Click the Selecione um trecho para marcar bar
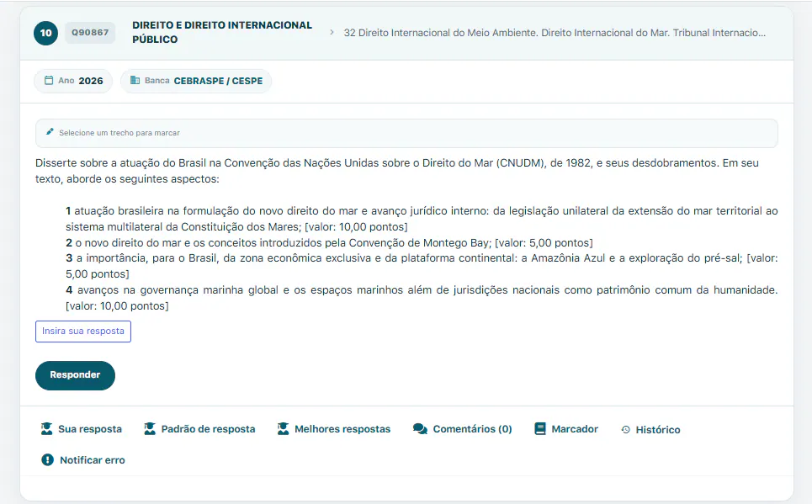Image resolution: width=812 pixels, height=504 pixels. [406, 133]
